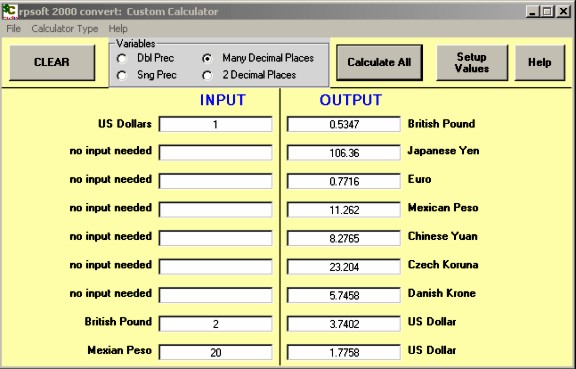Screen dimensions: 576x369
Task: Click the Mexian Peso input label
Action: pos(119,350)
